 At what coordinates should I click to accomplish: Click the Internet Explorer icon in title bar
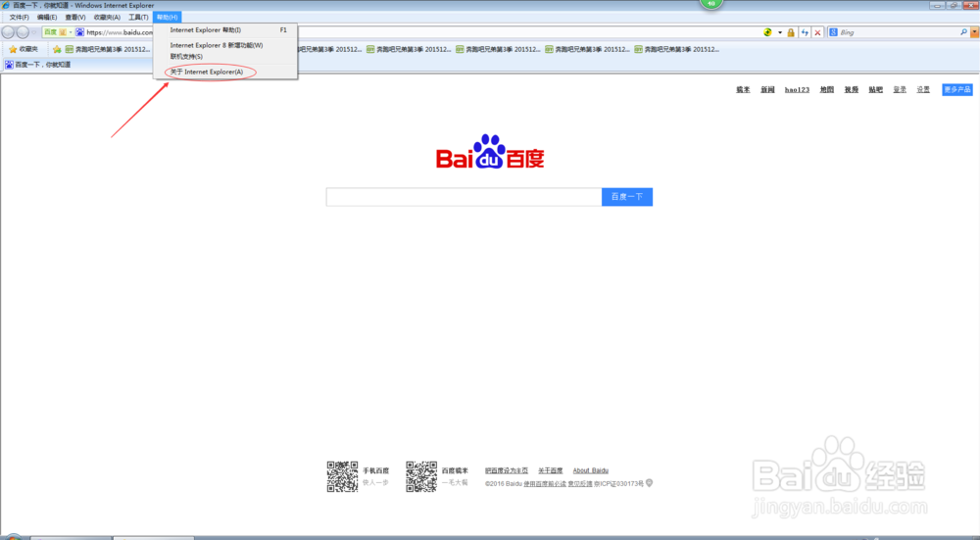[x=6, y=5]
